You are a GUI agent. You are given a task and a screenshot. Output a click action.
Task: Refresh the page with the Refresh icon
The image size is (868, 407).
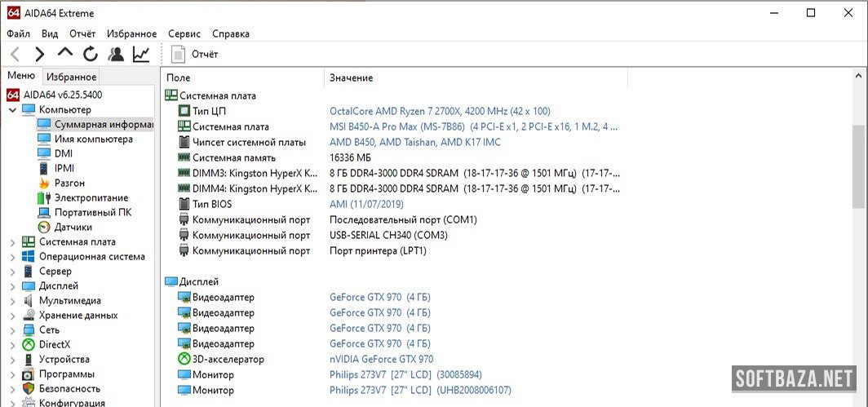(x=90, y=55)
